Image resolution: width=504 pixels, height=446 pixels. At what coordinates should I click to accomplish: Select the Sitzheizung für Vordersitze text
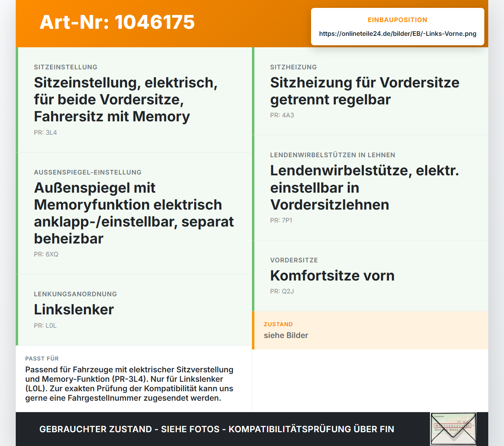[x=365, y=91]
